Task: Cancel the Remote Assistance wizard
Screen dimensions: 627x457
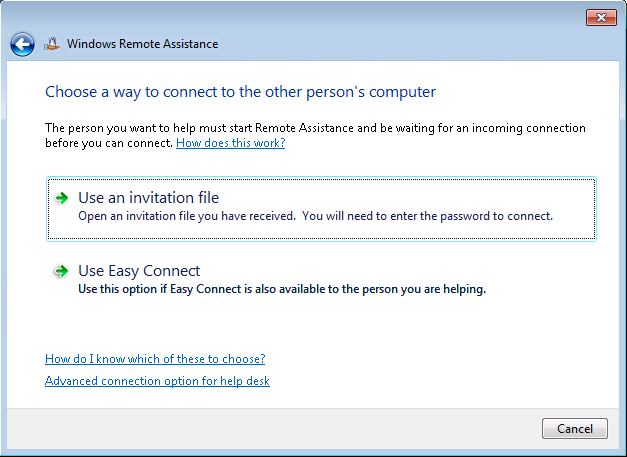Action: click(x=575, y=429)
